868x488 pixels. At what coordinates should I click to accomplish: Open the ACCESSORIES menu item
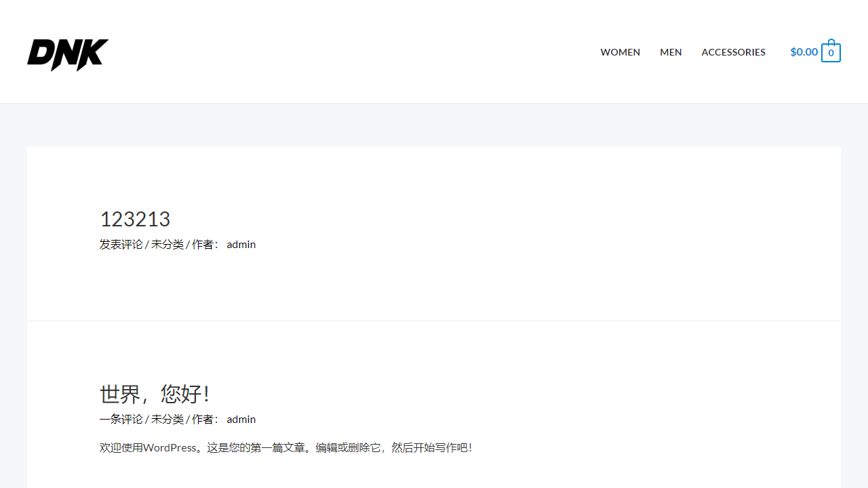(x=733, y=52)
